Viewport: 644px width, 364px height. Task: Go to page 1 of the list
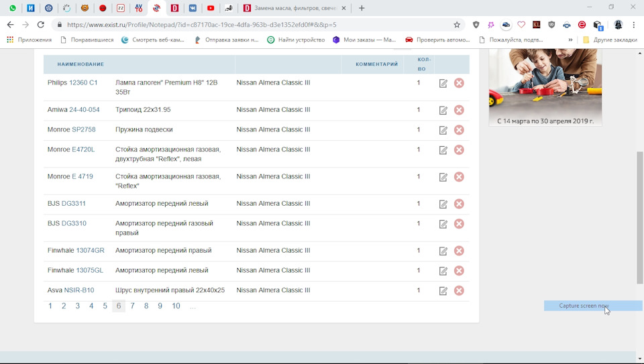50,306
